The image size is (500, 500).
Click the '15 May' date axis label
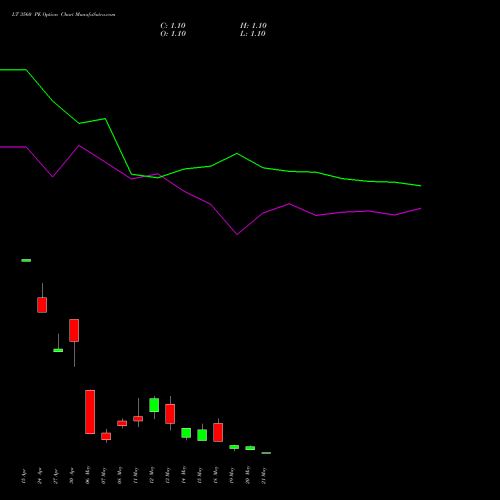click(200, 475)
